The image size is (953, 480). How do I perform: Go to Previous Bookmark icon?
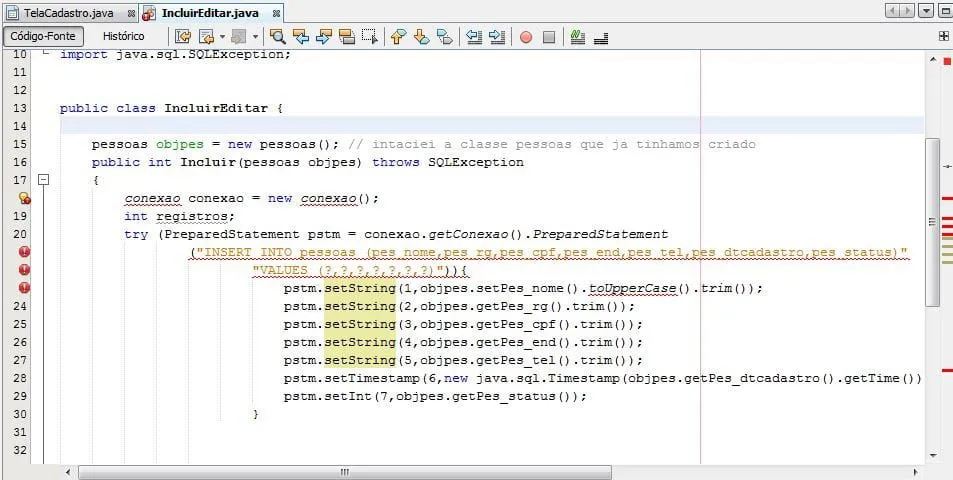[398, 37]
